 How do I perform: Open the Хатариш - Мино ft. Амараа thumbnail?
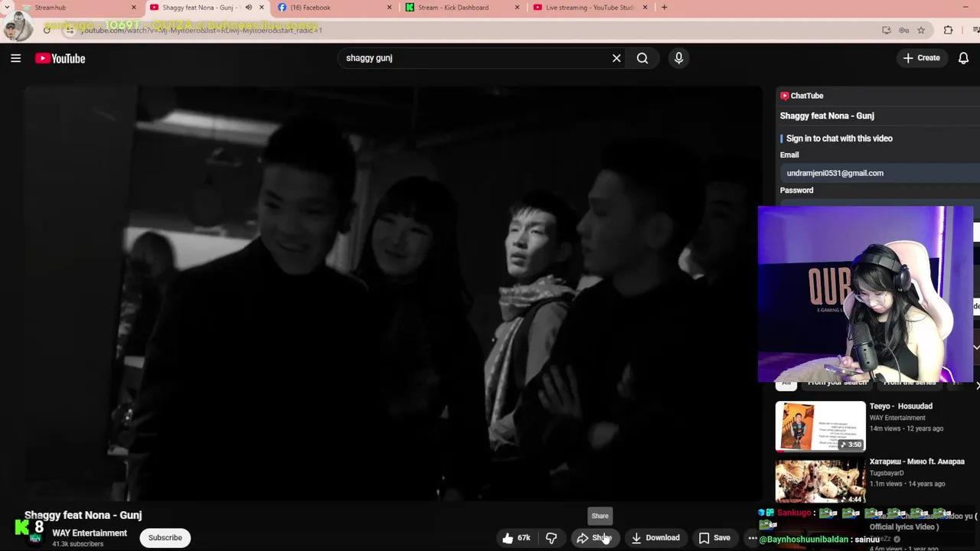820,481
